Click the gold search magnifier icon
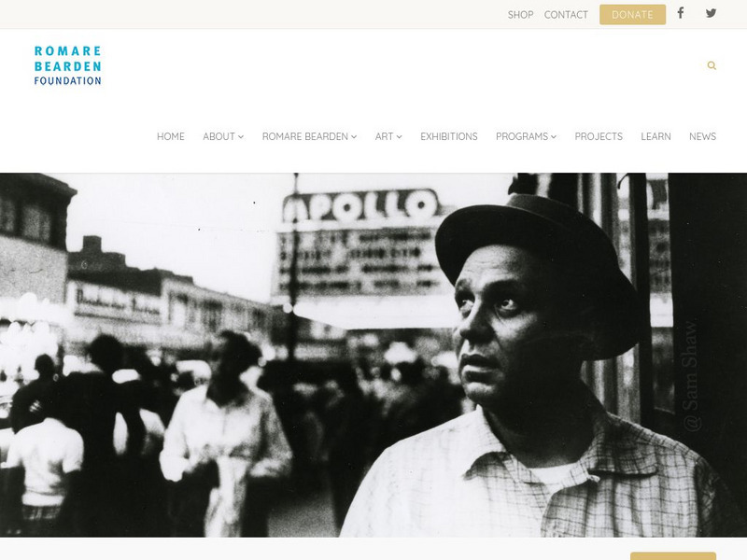Screen dimensions: 747x560 coord(712,65)
